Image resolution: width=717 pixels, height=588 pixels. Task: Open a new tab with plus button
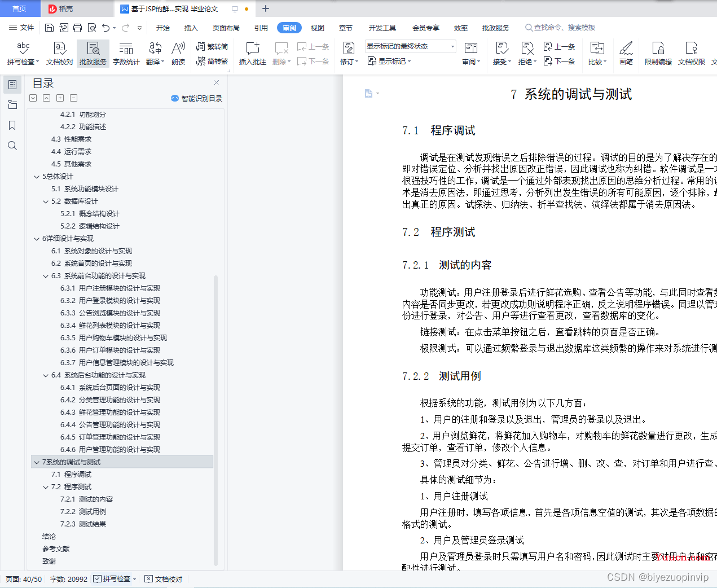tap(266, 8)
